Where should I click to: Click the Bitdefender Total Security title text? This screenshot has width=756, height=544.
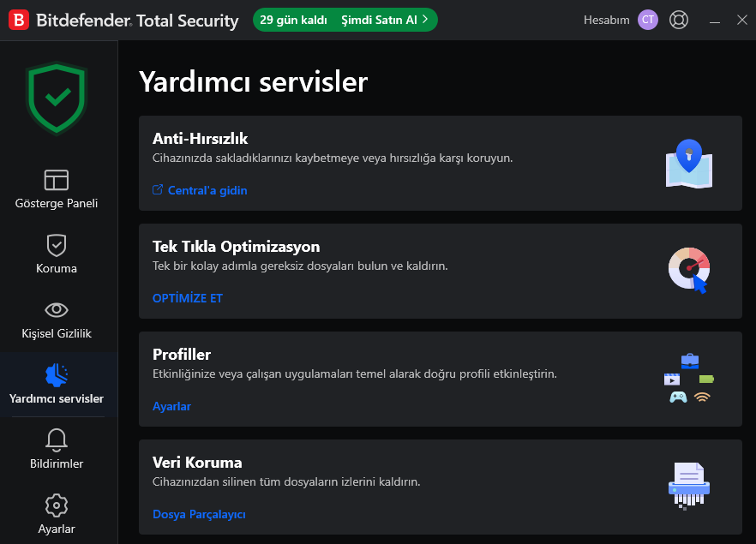[x=137, y=21]
